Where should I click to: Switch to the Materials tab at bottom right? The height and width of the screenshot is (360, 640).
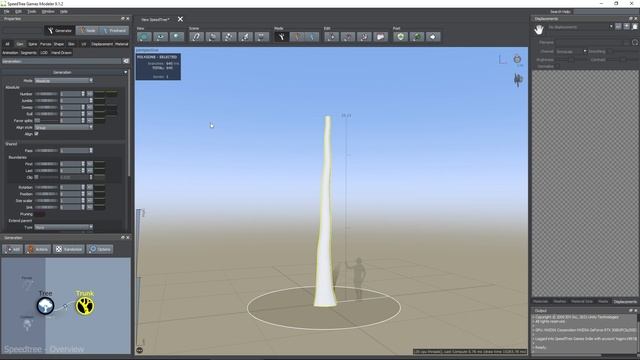click(540, 302)
